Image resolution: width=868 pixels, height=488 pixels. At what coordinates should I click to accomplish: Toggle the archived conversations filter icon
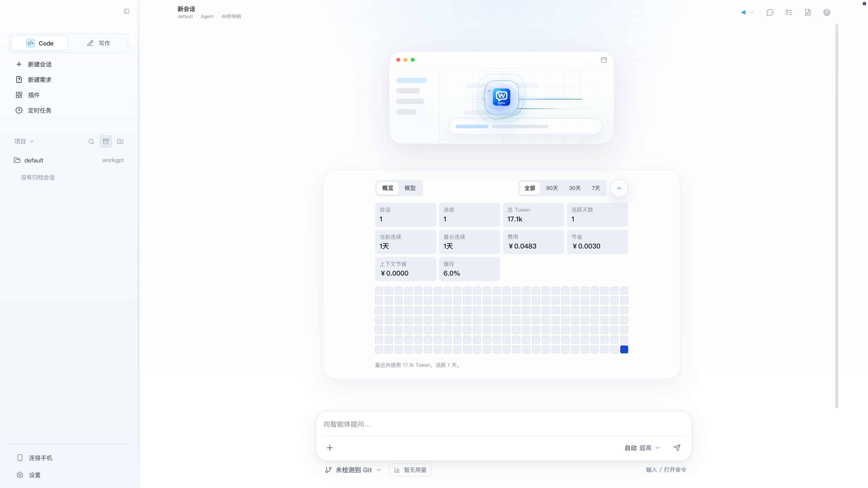[106, 141]
